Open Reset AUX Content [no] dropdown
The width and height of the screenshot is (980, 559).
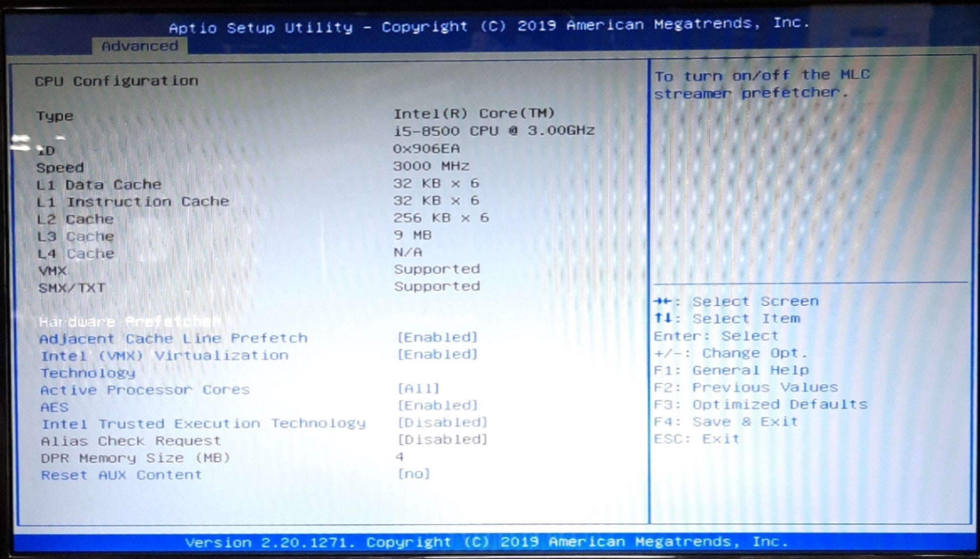pyautogui.click(x=413, y=474)
